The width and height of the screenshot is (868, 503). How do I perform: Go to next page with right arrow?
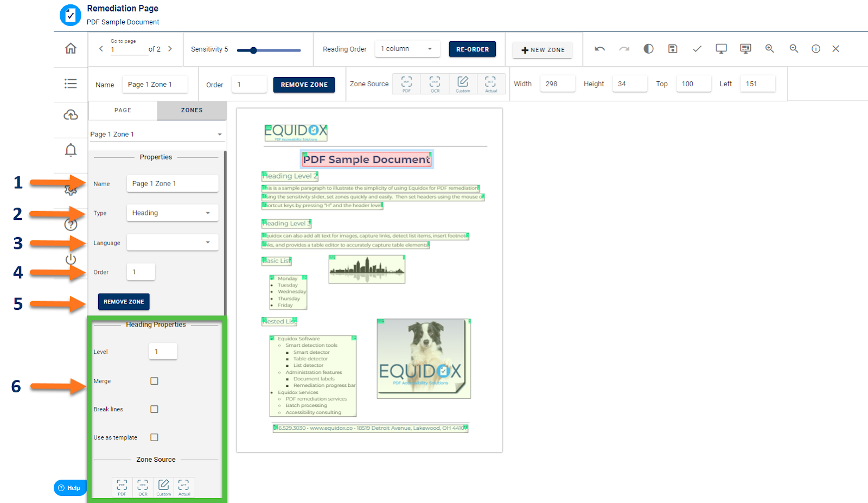click(x=170, y=49)
